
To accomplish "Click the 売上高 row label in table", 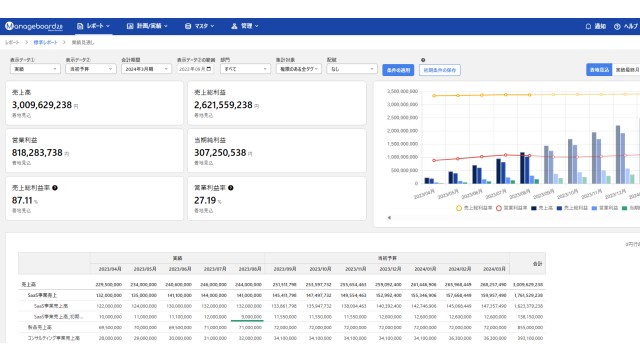I will (29, 284).
